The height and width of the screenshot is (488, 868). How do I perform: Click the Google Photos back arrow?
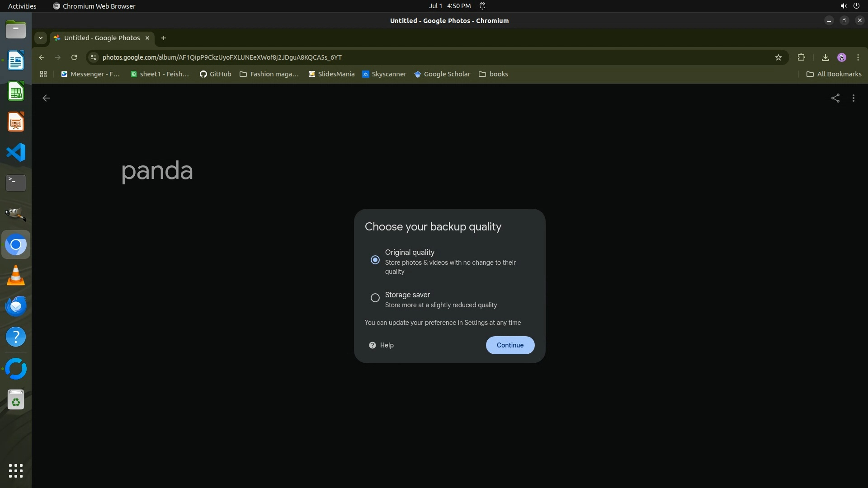point(46,98)
